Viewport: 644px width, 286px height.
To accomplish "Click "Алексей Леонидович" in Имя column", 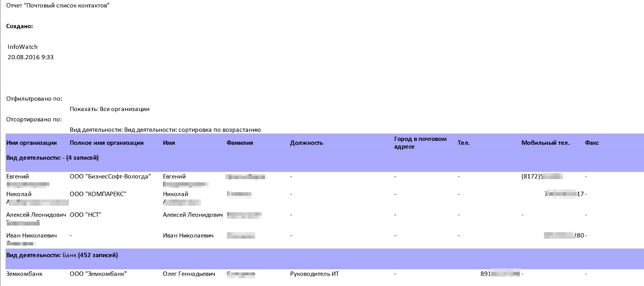I will 193,215.
